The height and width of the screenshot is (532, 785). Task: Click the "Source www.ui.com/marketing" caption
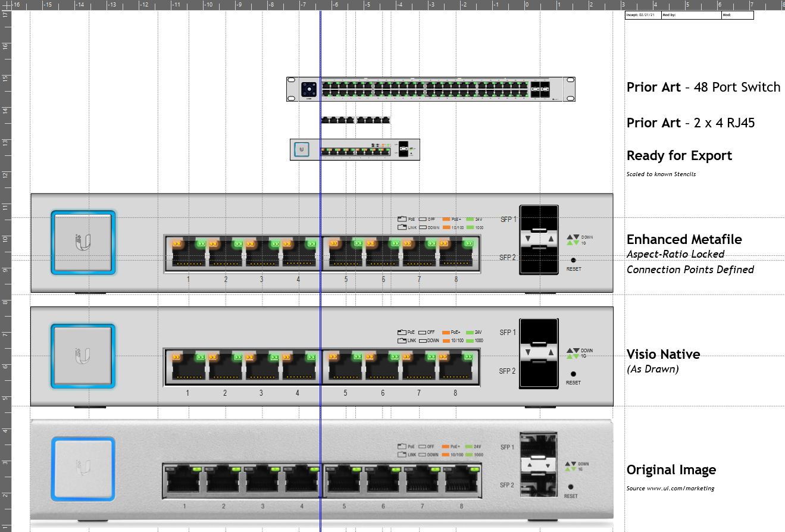coord(670,489)
